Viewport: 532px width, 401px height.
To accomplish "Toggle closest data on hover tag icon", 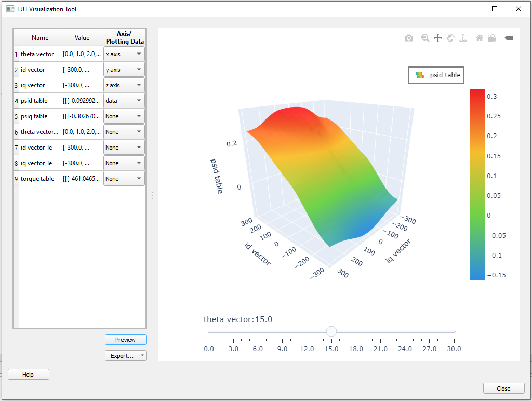I will (x=509, y=38).
